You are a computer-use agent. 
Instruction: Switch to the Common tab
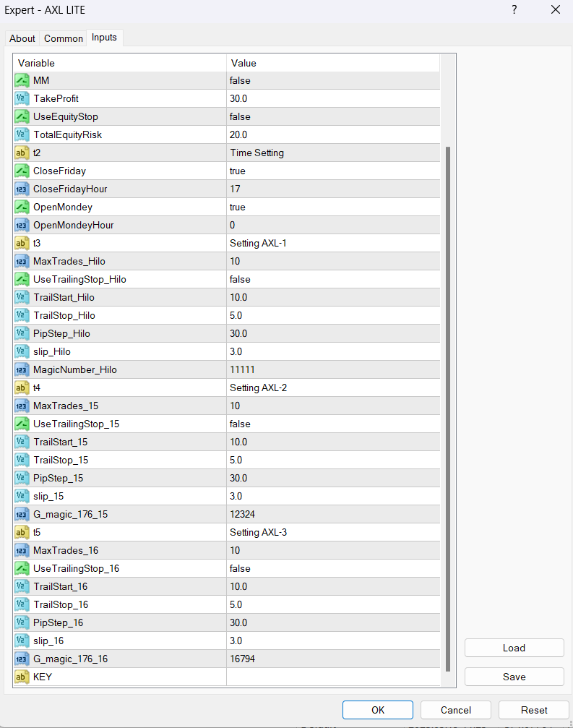coord(64,38)
